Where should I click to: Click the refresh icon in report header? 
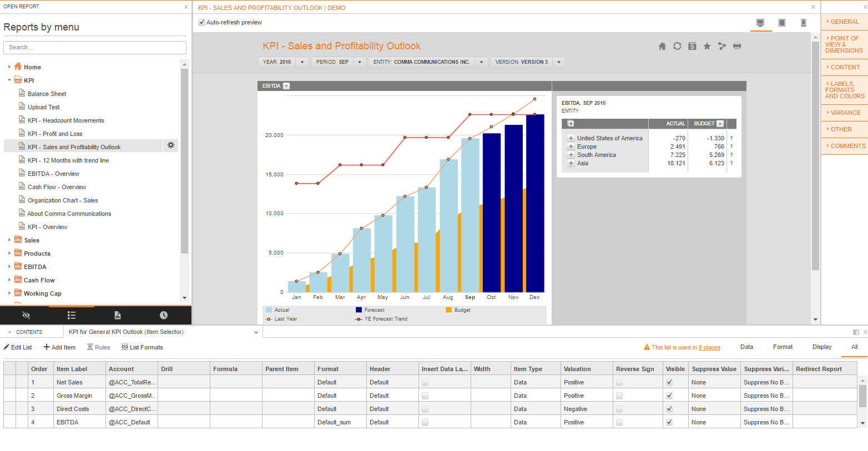[677, 46]
